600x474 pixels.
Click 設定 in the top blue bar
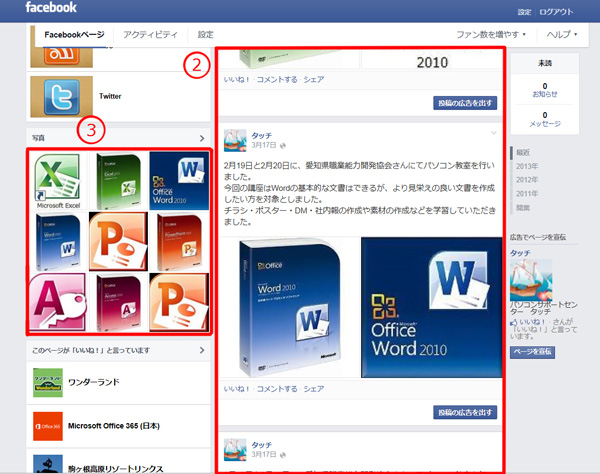[x=524, y=12]
